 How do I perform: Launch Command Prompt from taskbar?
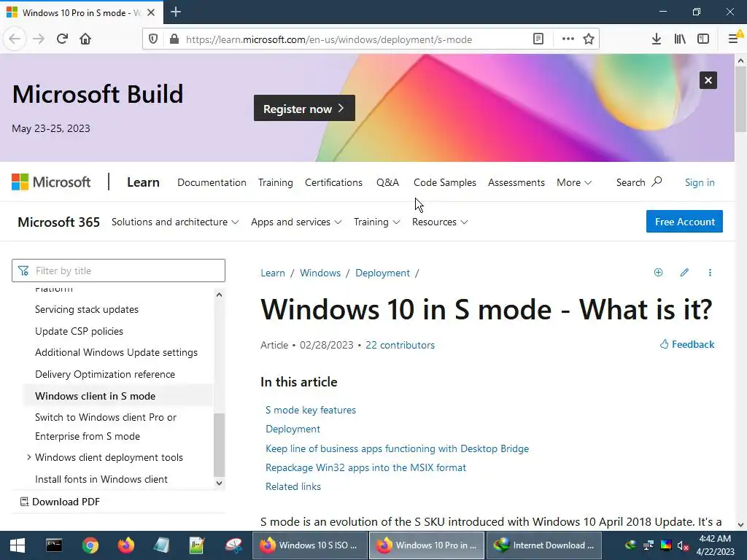pyautogui.click(x=54, y=545)
